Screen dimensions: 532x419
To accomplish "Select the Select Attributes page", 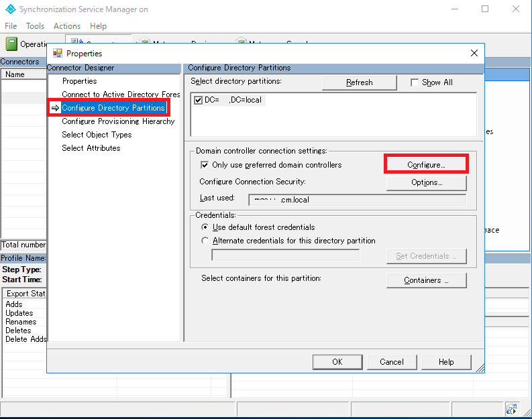I will pos(91,148).
